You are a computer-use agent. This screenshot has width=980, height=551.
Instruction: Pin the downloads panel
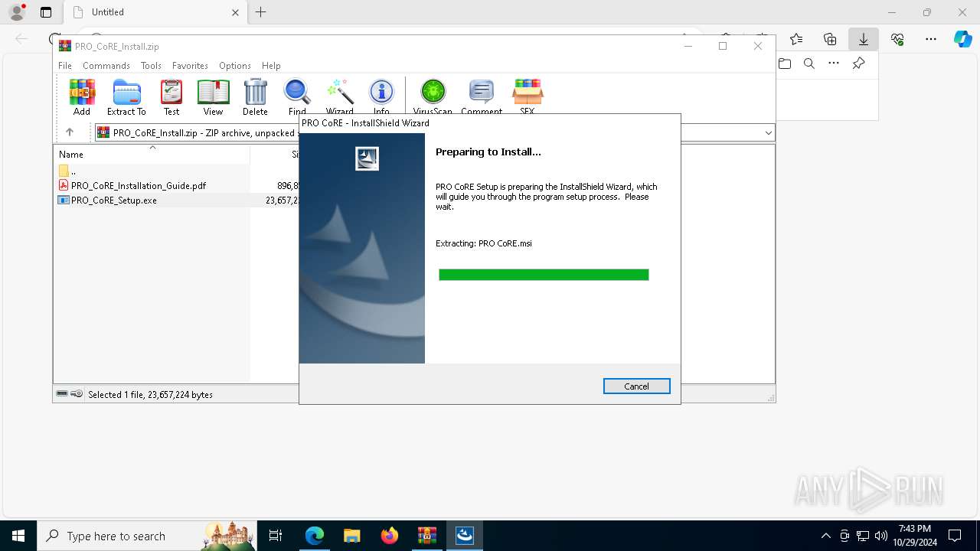[x=859, y=64]
